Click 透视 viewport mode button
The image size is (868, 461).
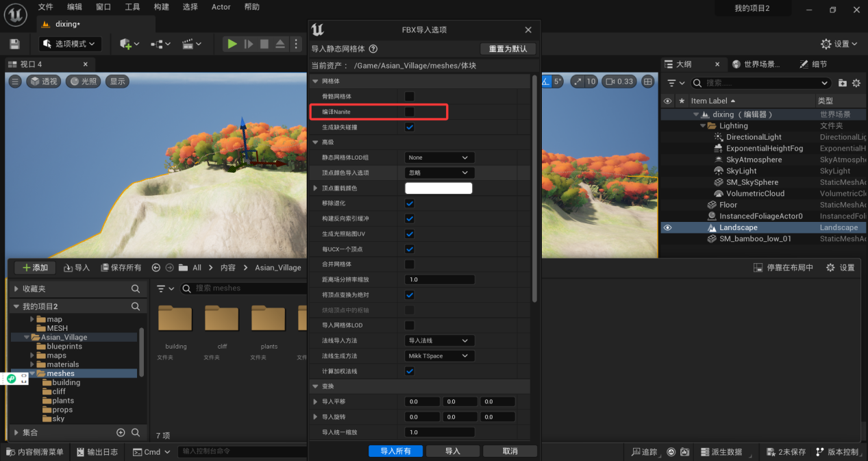(x=43, y=81)
